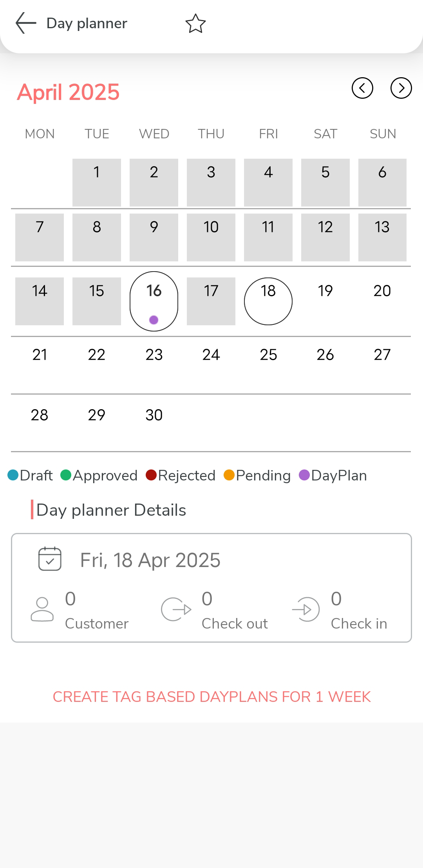Viewport: 423px width, 868px height.
Task: Open the Fri, 18 Apr 2025 details card
Action: 211,587
